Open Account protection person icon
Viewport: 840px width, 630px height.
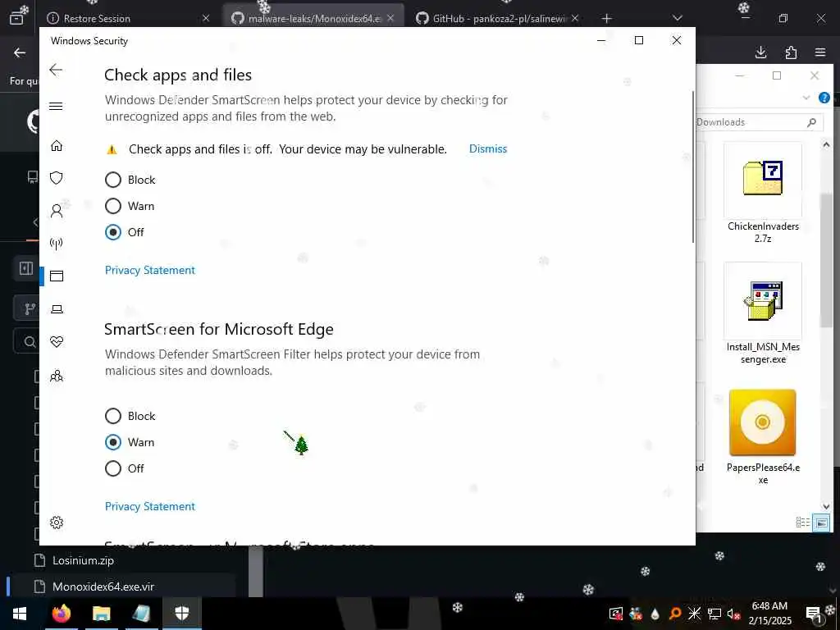click(57, 211)
